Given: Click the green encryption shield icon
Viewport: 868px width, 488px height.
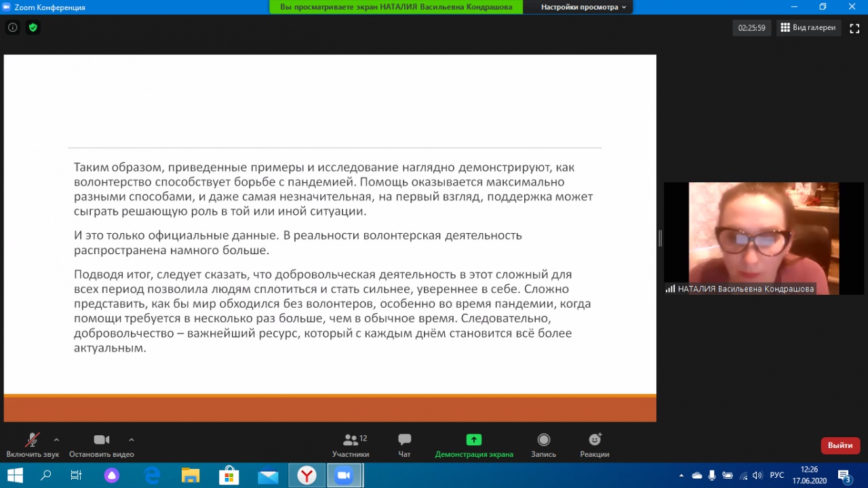Looking at the screenshot, I should 33,28.
